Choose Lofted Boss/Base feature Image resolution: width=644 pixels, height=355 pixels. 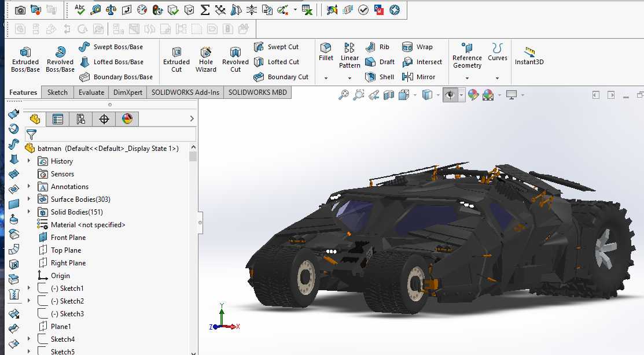click(x=111, y=62)
